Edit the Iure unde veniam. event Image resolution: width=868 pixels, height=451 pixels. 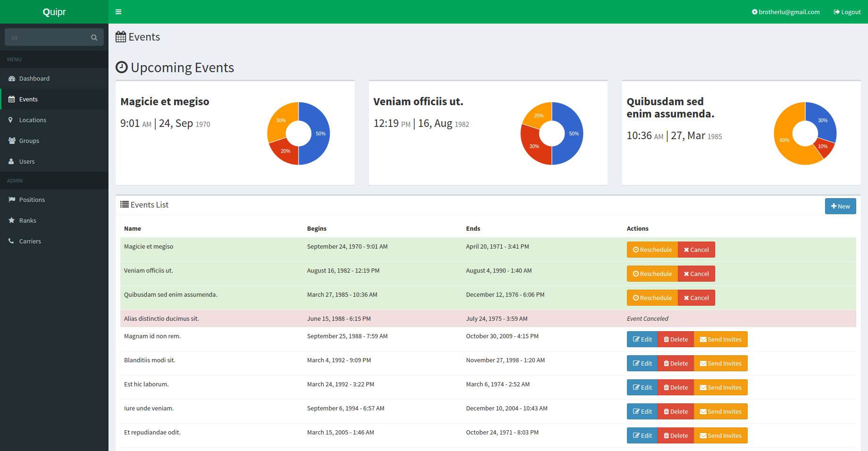(642, 411)
